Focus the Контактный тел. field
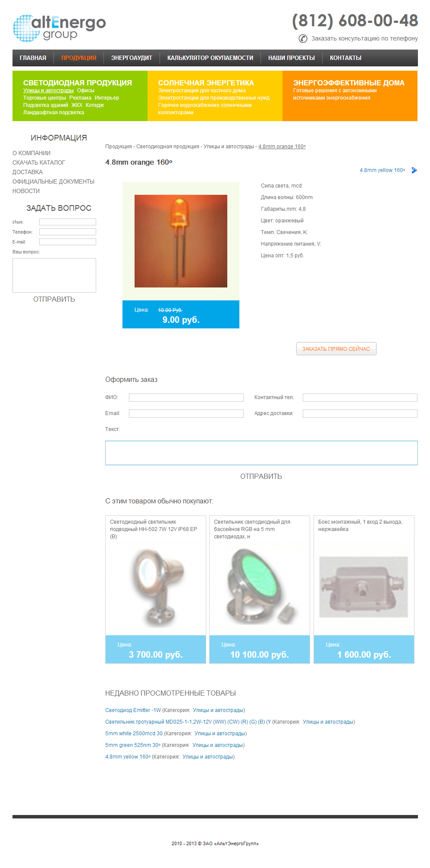The height and width of the screenshot is (868, 430). click(360, 397)
